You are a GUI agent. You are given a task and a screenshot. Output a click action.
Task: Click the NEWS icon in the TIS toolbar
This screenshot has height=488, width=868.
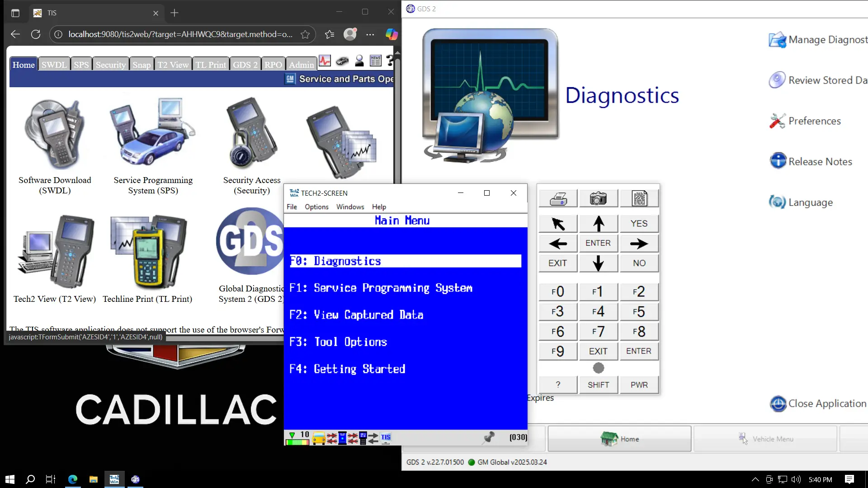point(375,61)
